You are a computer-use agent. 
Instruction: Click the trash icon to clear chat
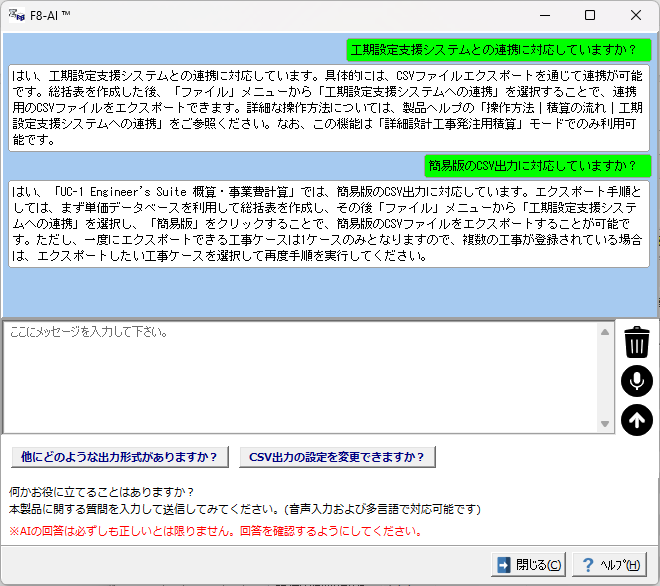coord(636,342)
